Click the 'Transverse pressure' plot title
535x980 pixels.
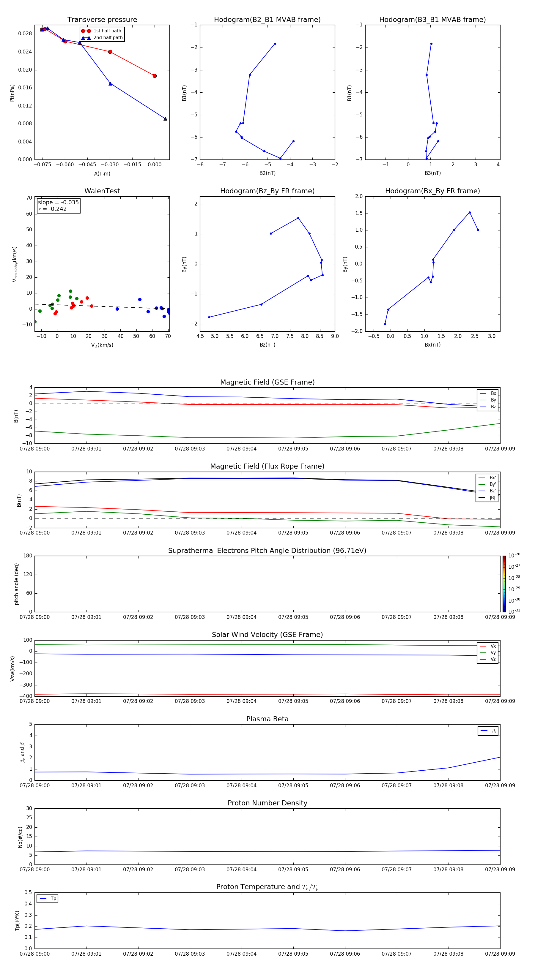click(x=102, y=19)
